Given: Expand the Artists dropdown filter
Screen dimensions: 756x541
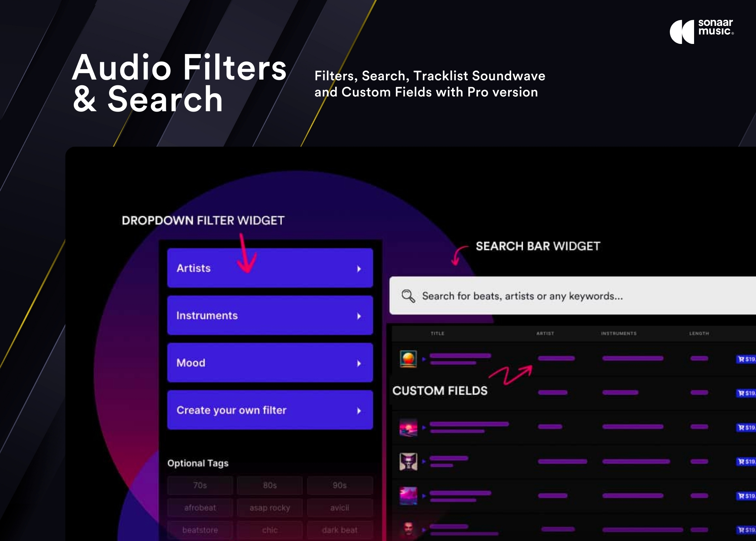Looking at the screenshot, I should point(269,269).
